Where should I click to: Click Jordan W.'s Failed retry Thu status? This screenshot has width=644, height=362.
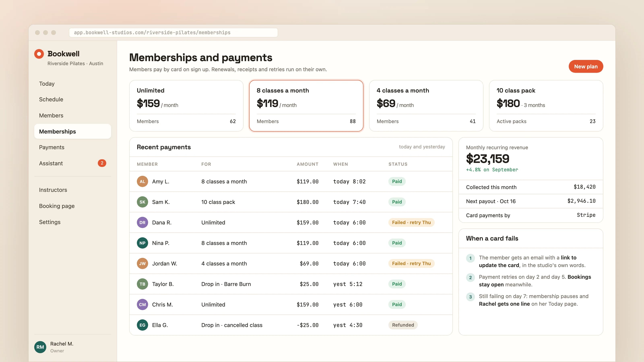click(411, 263)
